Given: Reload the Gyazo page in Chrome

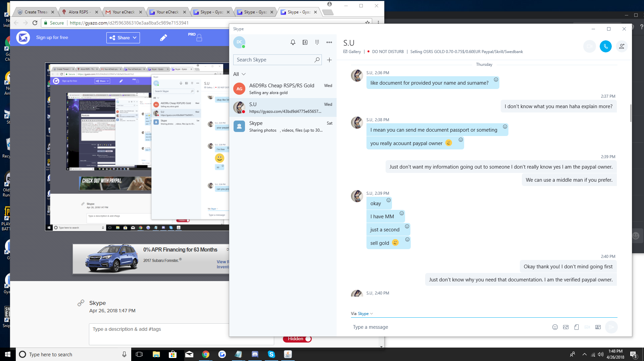Looking at the screenshot, I should pos(35,23).
